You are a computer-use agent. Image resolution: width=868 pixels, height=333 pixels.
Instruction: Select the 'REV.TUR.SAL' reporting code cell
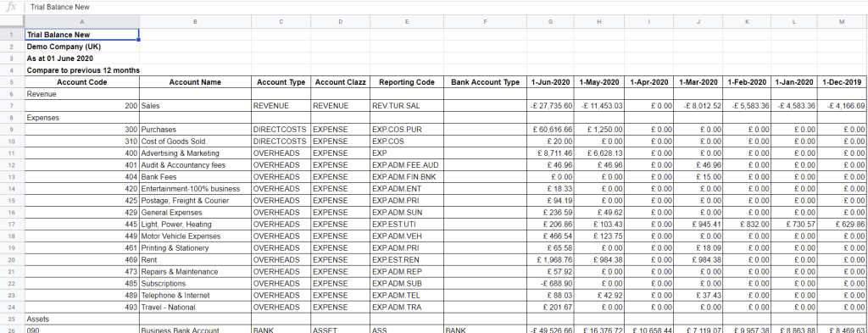point(406,106)
